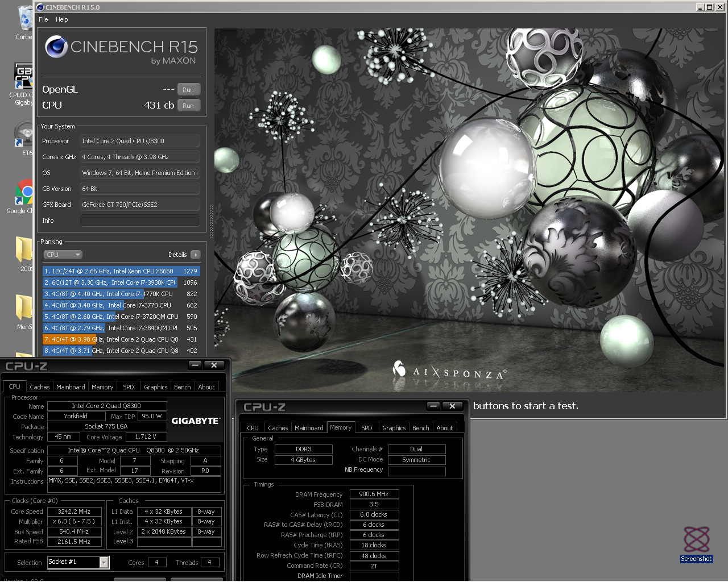The width and height of the screenshot is (728, 582).
Task: Switch to SPD tab in right CPU-Z
Action: [x=367, y=428]
